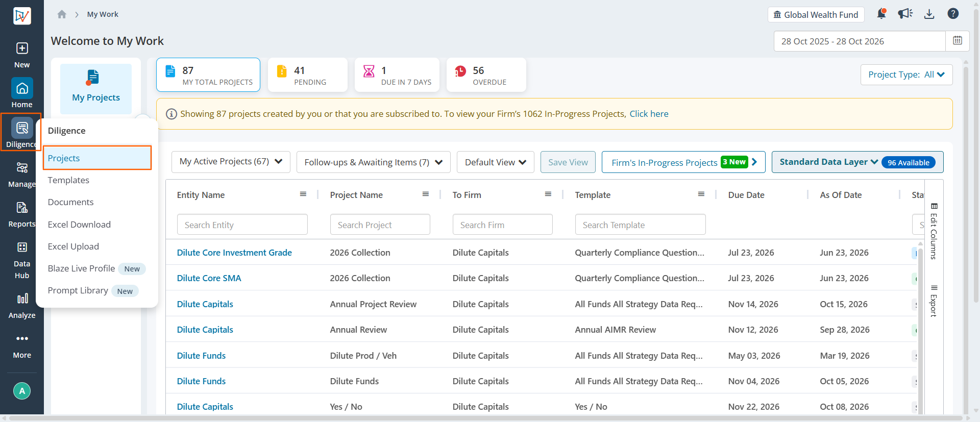Click the Save View button
The width and height of the screenshot is (980, 422).
coord(568,162)
